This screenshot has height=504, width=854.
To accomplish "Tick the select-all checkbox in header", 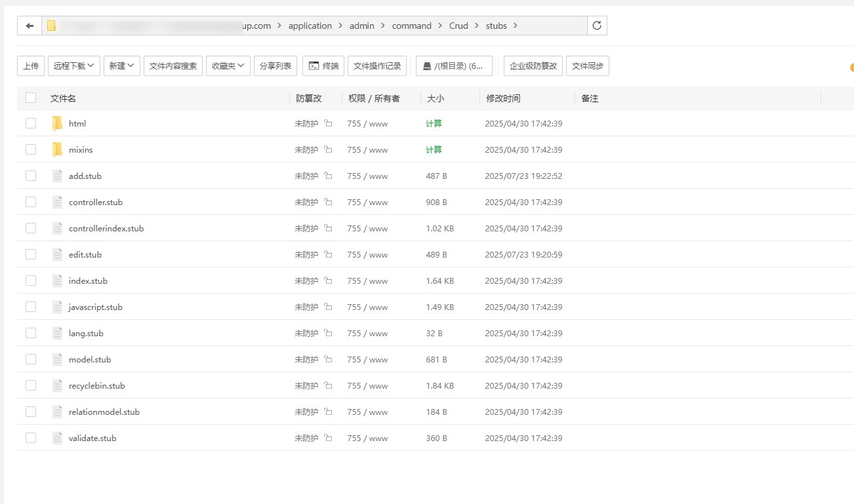I will [x=31, y=98].
